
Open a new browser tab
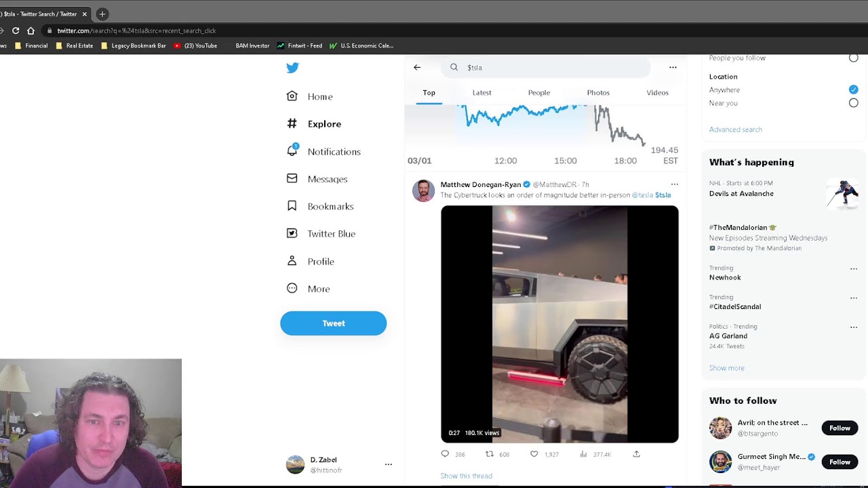(x=102, y=14)
